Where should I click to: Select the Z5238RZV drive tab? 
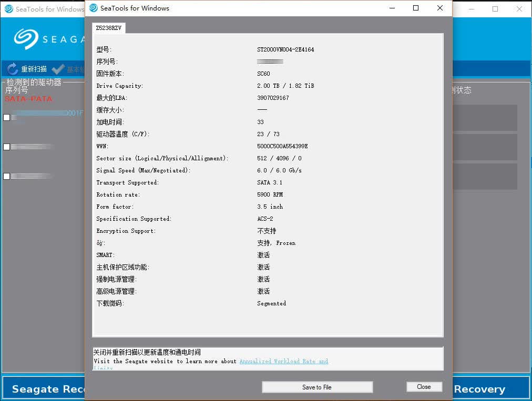click(x=109, y=28)
